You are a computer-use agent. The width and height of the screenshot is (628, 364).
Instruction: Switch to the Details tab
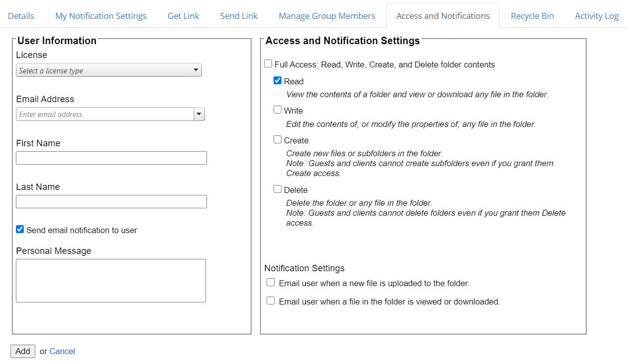[x=21, y=15]
